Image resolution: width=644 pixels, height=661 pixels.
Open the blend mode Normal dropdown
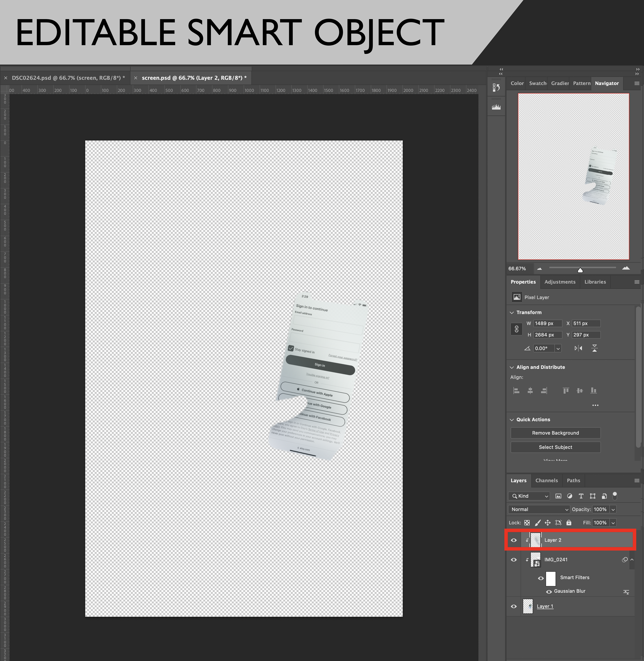539,510
